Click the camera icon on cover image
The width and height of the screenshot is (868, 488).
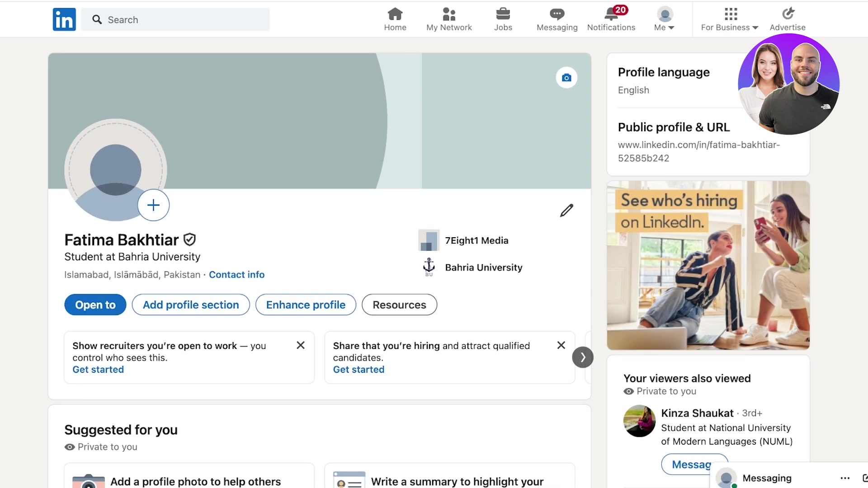[566, 78]
